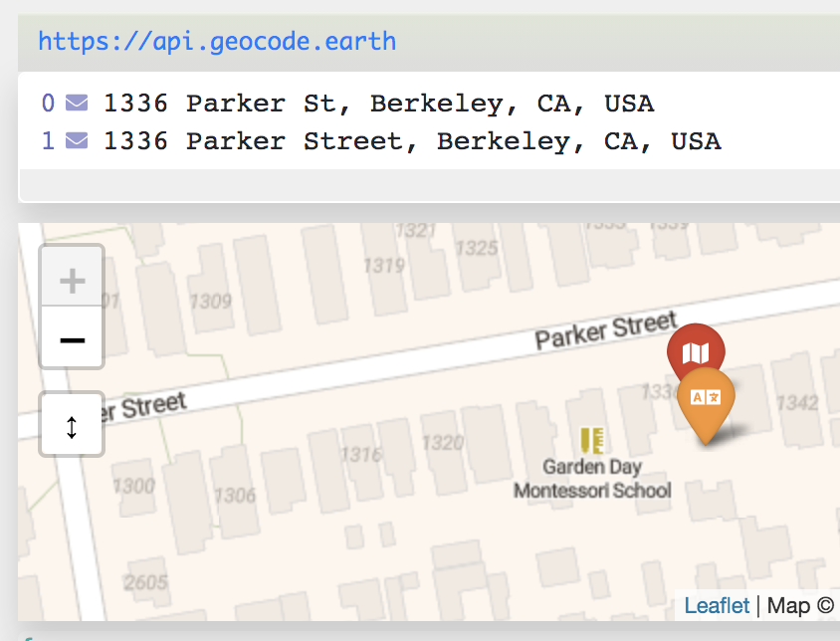This screenshot has width=840, height=641.
Task: Zoom out using the minus control
Action: pos(71,338)
